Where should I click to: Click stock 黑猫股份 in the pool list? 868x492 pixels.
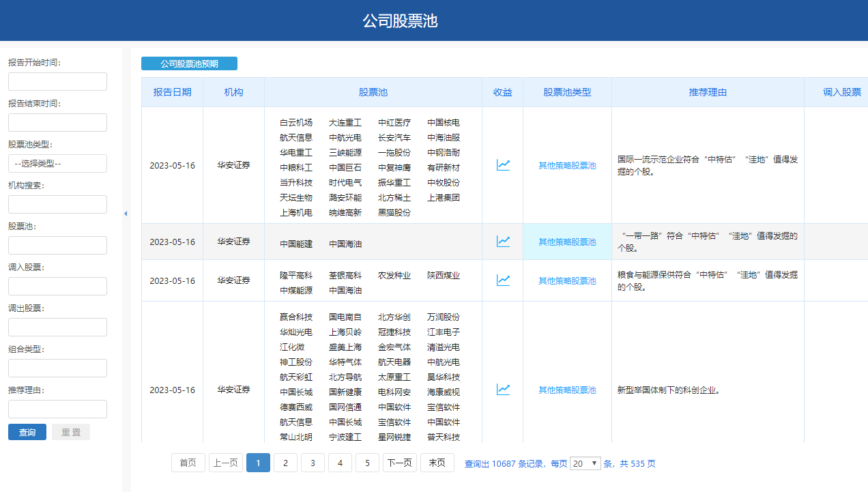[394, 212]
